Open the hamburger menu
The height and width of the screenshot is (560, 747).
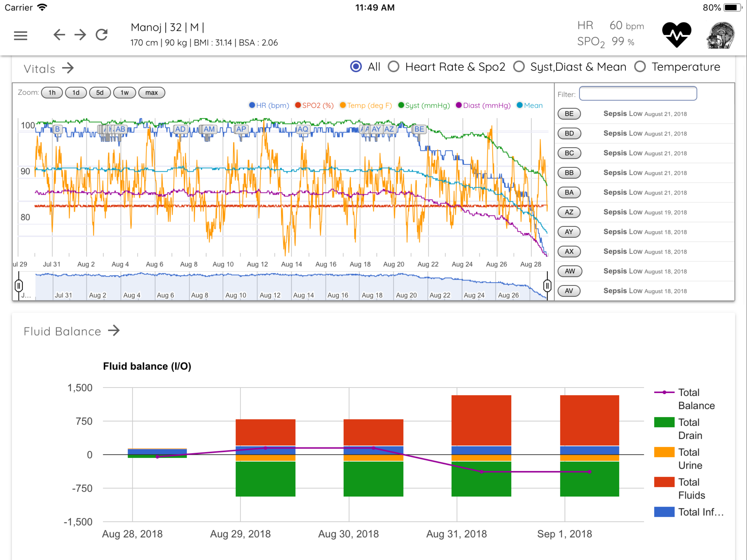click(x=20, y=35)
